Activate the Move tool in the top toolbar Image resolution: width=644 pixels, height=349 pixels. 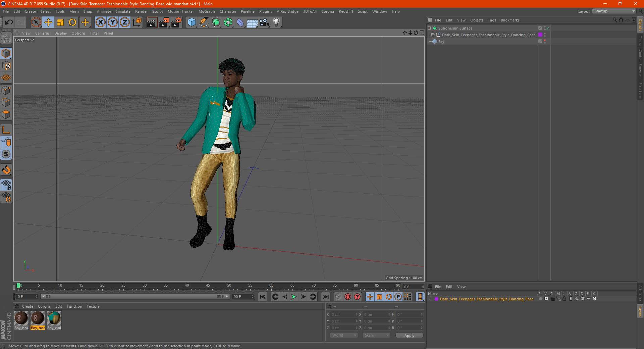(x=48, y=22)
